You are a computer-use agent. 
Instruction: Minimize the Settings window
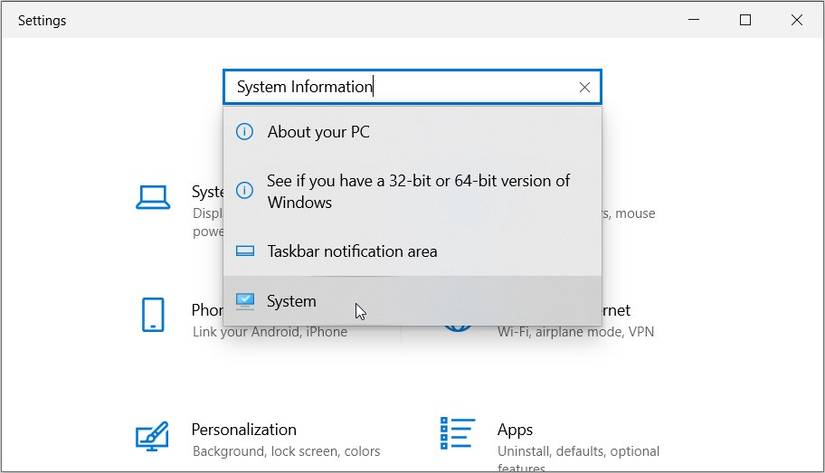tap(694, 19)
